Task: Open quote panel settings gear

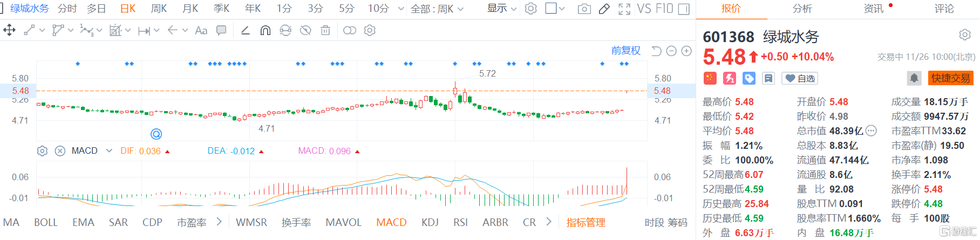Action: coord(965,35)
